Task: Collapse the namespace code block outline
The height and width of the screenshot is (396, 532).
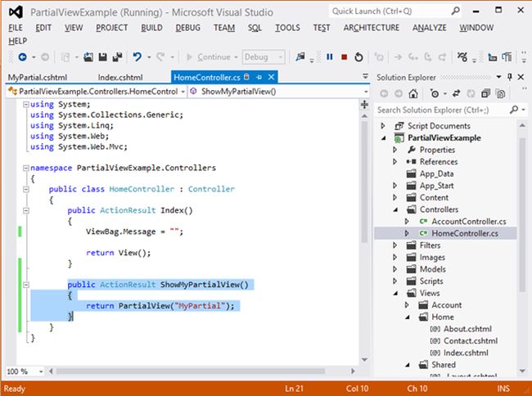Action: pos(25,168)
